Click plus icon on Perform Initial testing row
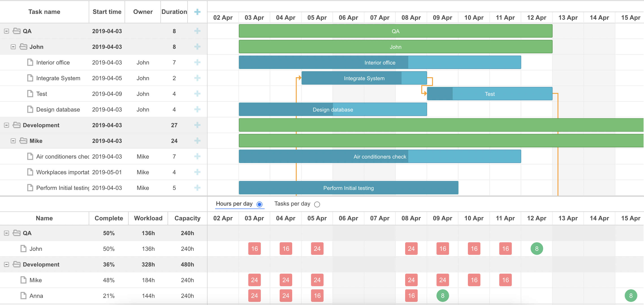The height and width of the screenshot is (305, 644). 197,188
